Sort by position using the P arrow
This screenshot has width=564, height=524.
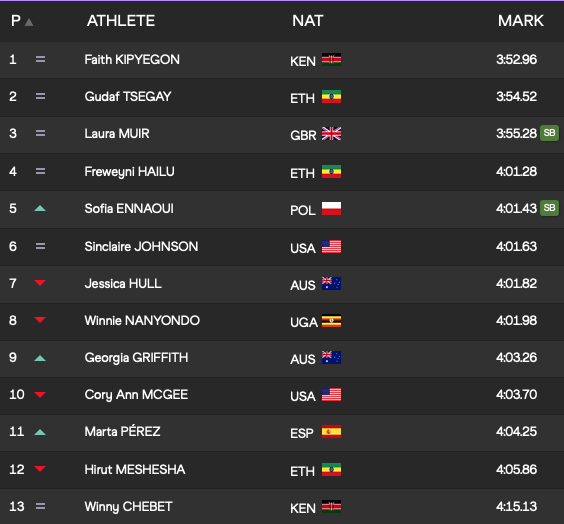(x=29, y=23)
